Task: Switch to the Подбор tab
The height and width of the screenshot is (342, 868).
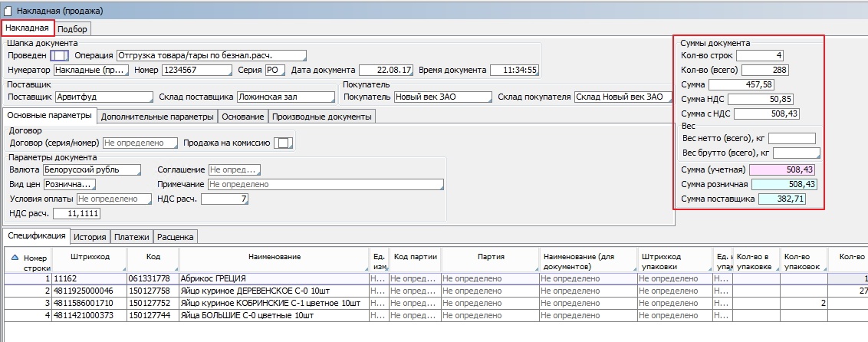Action: pos(73,28)
